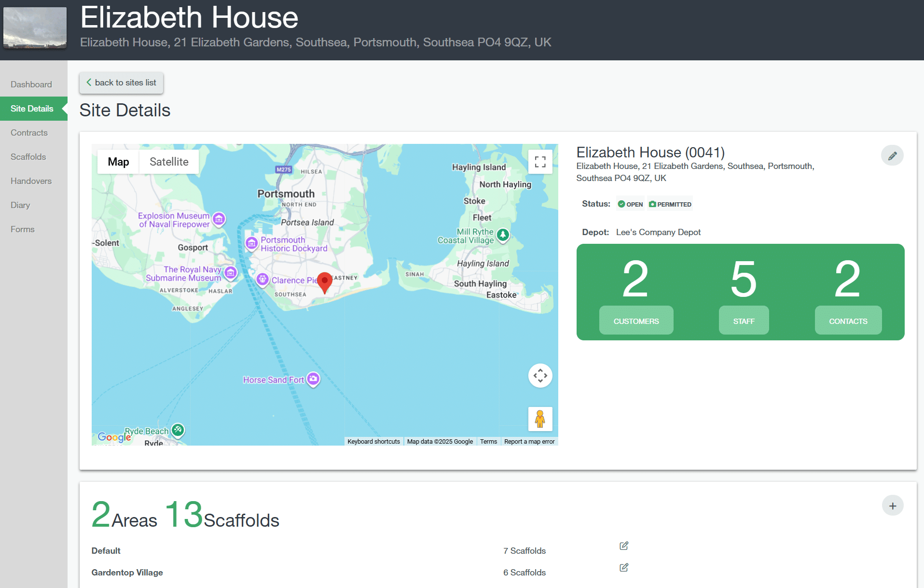Toggle fullscreen view on the map

540,162
